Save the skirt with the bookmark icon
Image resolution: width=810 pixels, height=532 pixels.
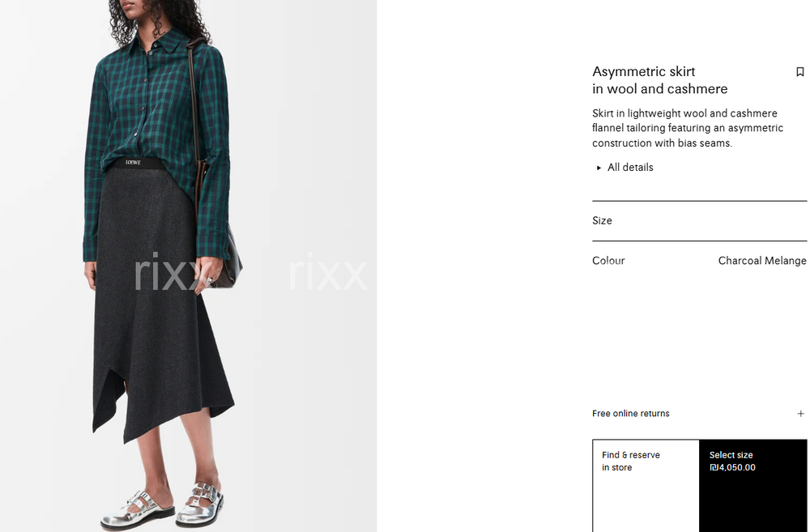[x=799, y=72]
